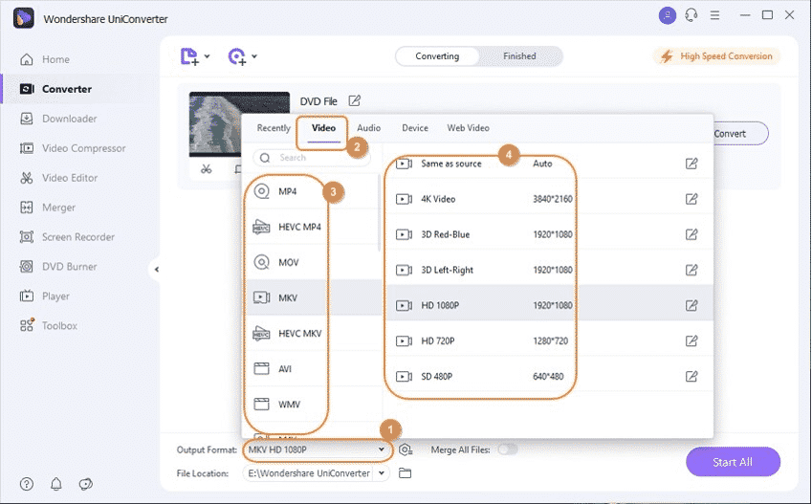Collapse the sidebar with the arrow handle
812x504 pixels.
pyautogui.click(x=156, y=270)
